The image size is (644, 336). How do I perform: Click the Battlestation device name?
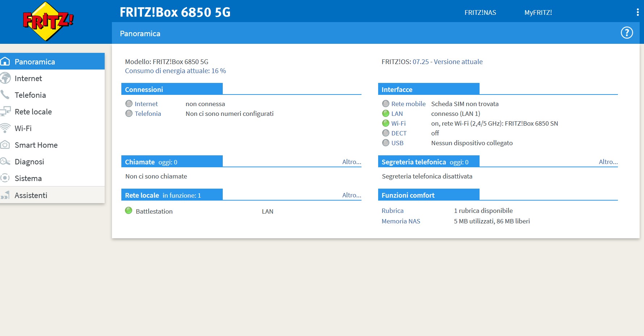point(154,211)
